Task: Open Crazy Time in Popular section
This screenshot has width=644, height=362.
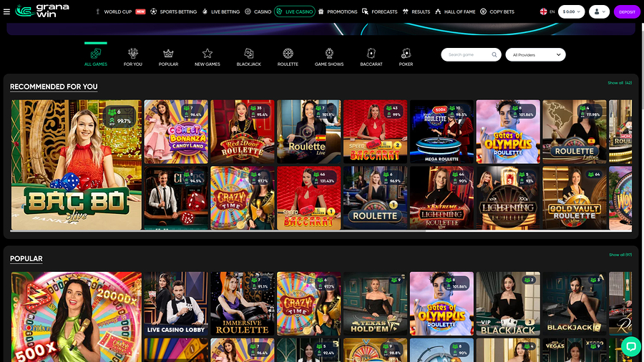Action: point(309,303)
